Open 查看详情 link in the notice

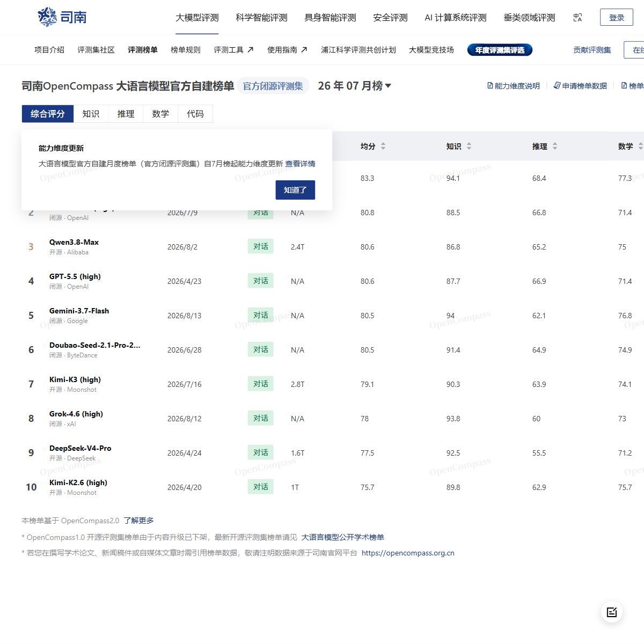pos(300,164)
